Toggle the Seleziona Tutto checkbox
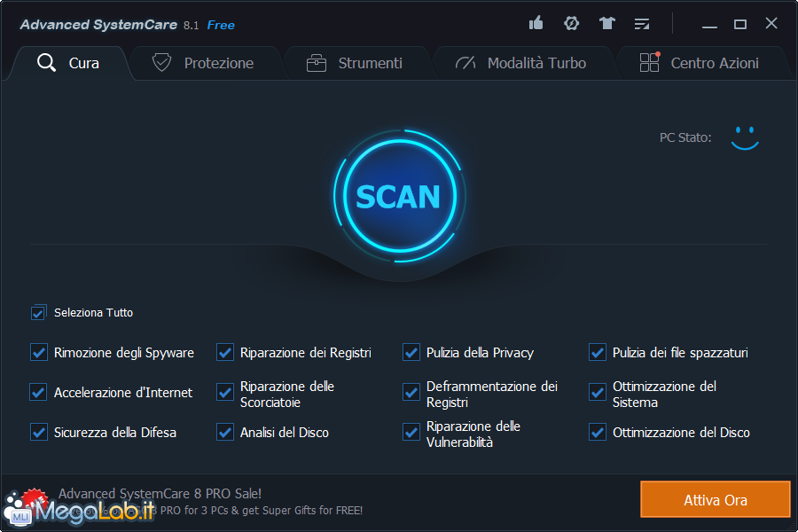 (38, 313)
